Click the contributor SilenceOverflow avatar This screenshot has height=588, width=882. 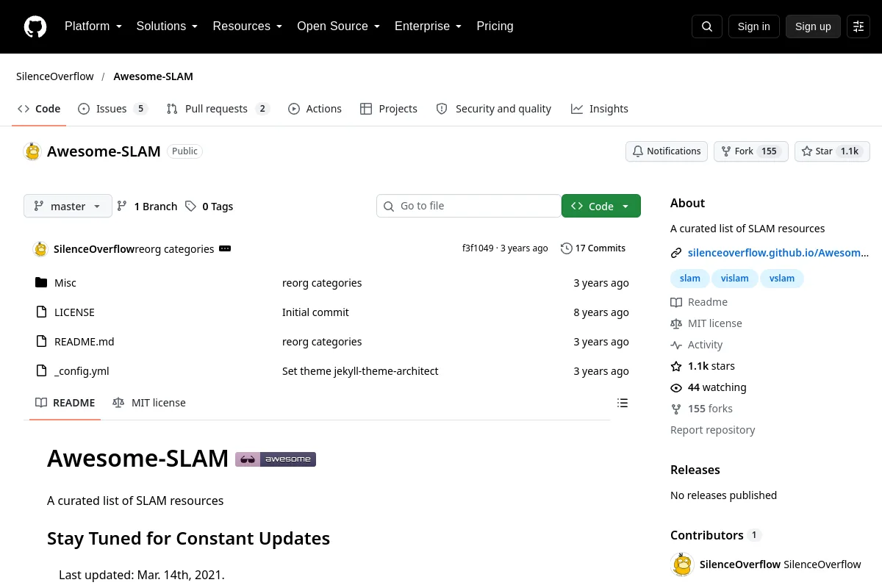(x=683, y=564)
